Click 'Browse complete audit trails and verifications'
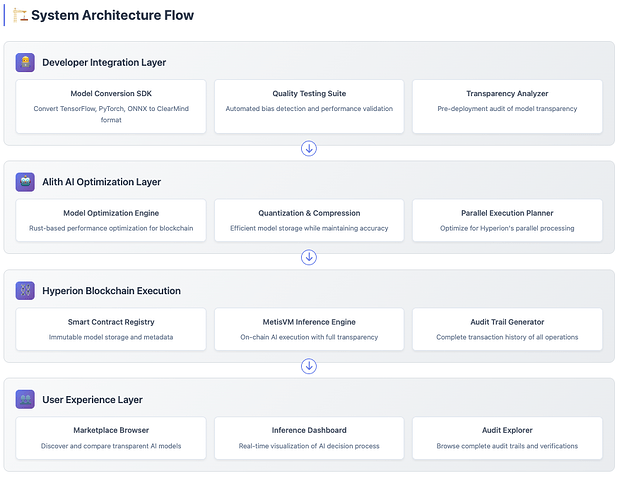This screenshot has width=622, height=500. click(507, 446)
